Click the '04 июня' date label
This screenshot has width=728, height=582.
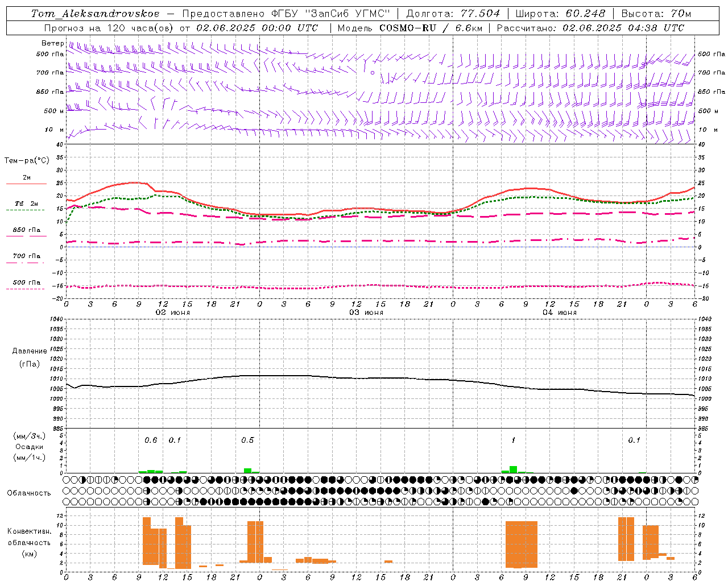point(560,313)
